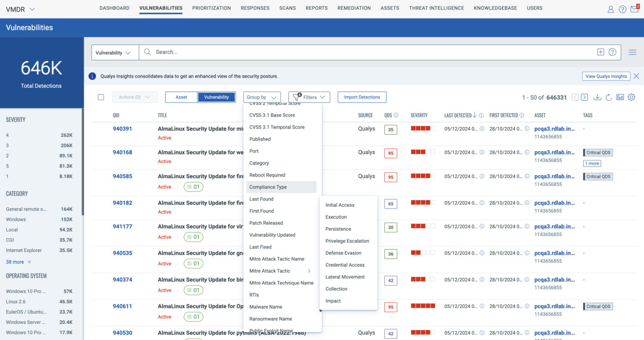Open search help via the question mark icon

[x=612, y=52]
